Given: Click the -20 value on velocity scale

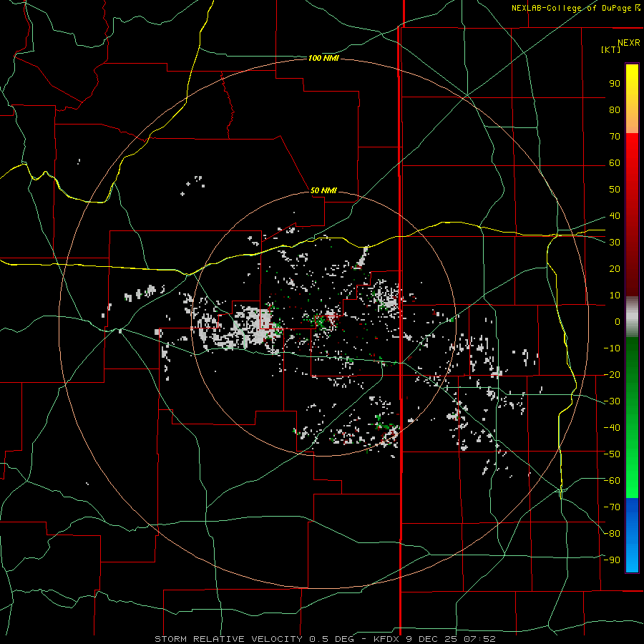Looking at the screenshot, I should [612, 374].
